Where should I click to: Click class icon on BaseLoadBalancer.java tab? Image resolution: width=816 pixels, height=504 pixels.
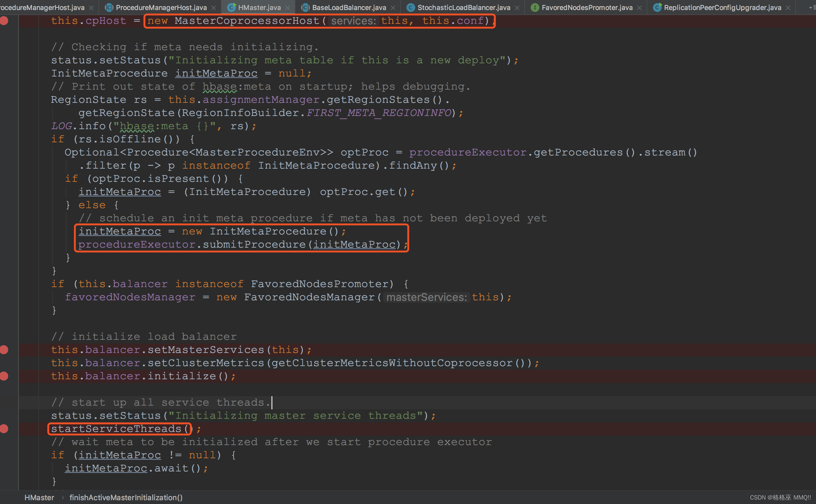305,7
